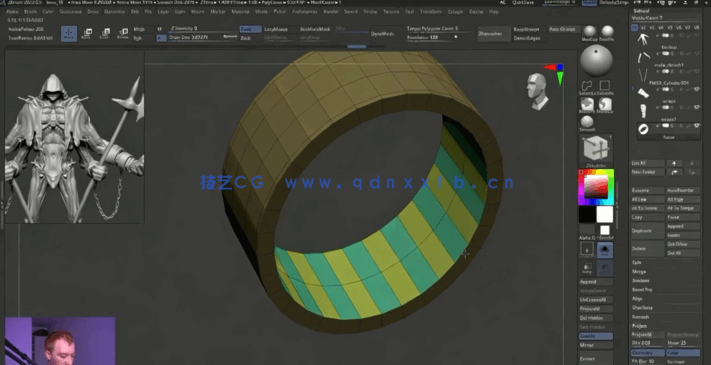This screenshot has height=365, width=711.
Task: Expand the Bevel Pro section
Action: point(642,290)
